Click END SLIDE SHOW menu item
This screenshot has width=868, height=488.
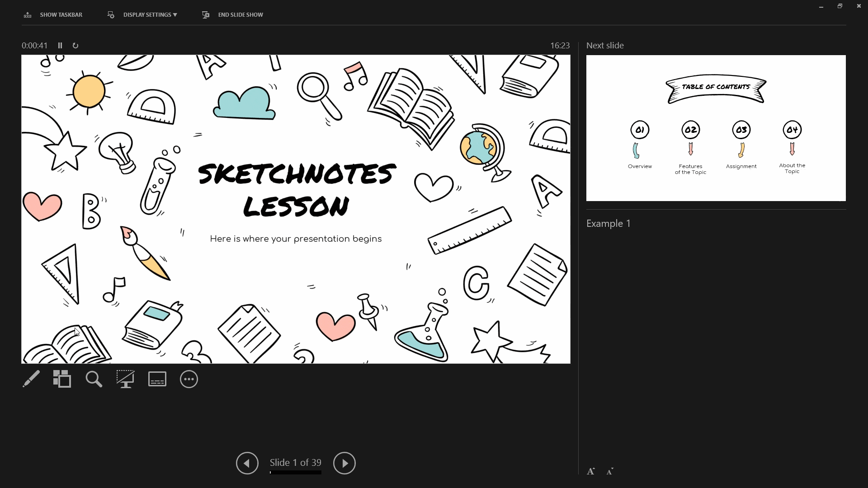(x=233, y=14)
